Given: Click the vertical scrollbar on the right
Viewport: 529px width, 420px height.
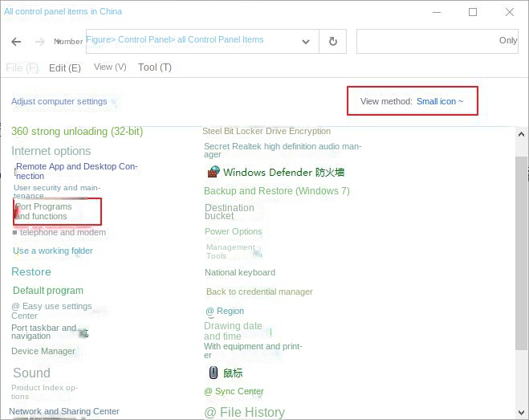Looking at the screenshot, I should point(522,241).
